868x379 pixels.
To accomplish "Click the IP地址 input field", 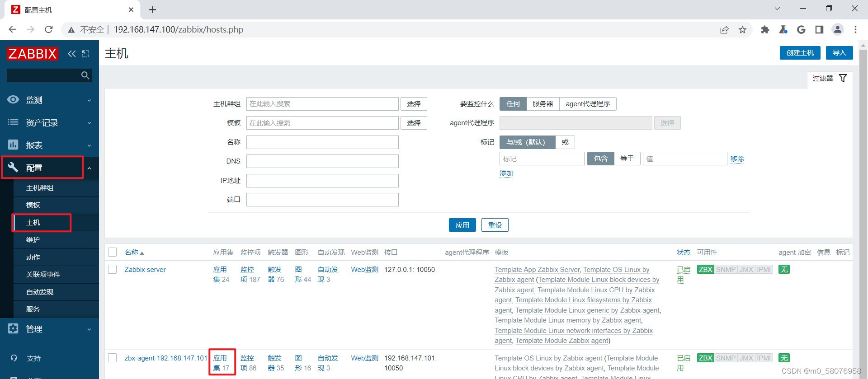I will click(322, 181).
